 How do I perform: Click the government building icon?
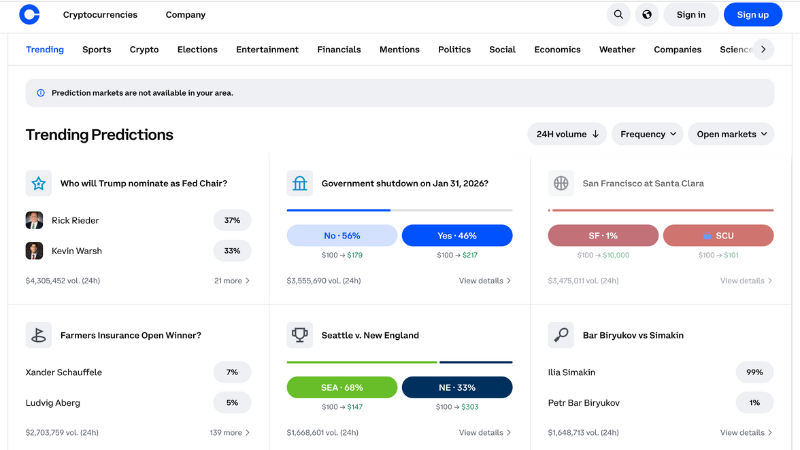pyautogui.click(x=299, y=183)
